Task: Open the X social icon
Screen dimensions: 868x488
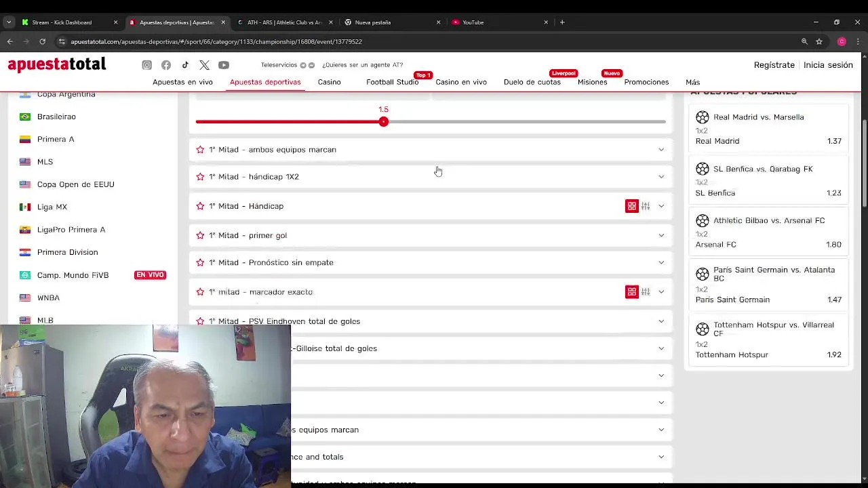Action: (204, 65)
